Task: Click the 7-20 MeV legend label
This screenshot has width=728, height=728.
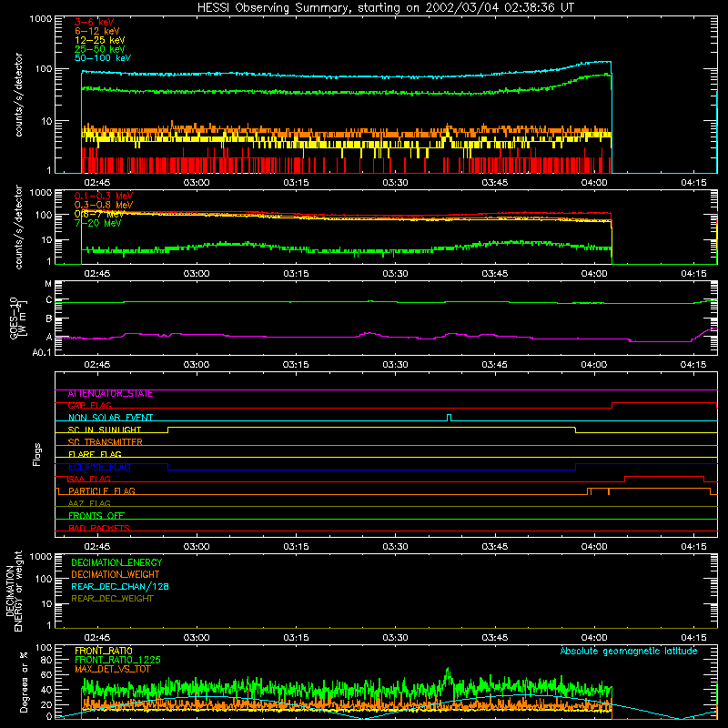Action: (x=97, y=223)
